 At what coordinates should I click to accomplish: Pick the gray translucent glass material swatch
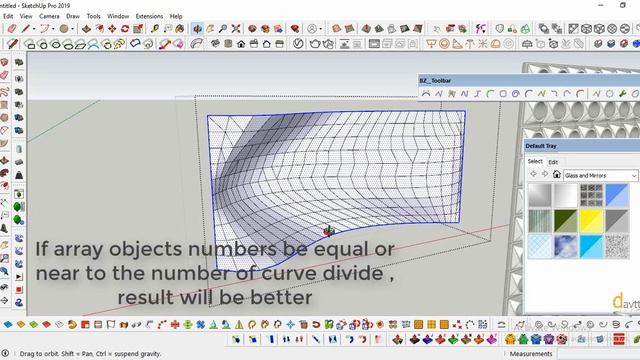(617, 221)
